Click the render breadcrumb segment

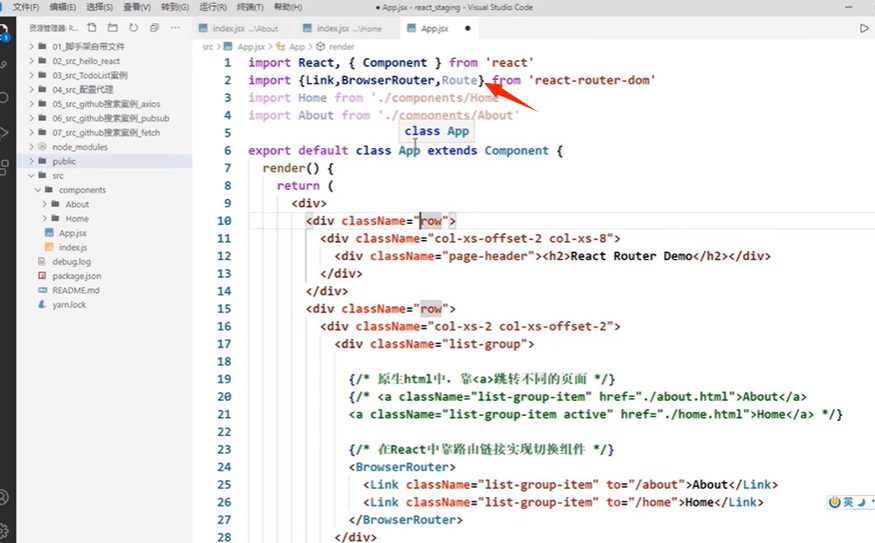[x=342, y=47]
